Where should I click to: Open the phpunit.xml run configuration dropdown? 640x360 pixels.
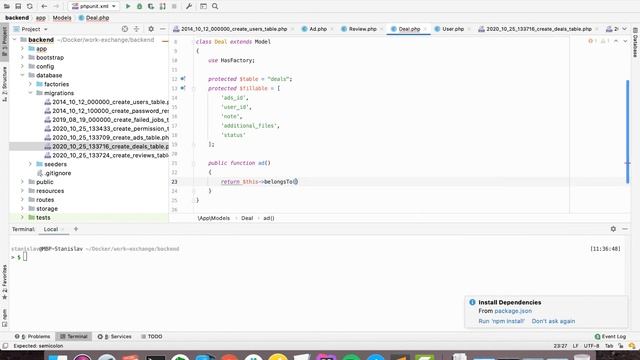94,7
